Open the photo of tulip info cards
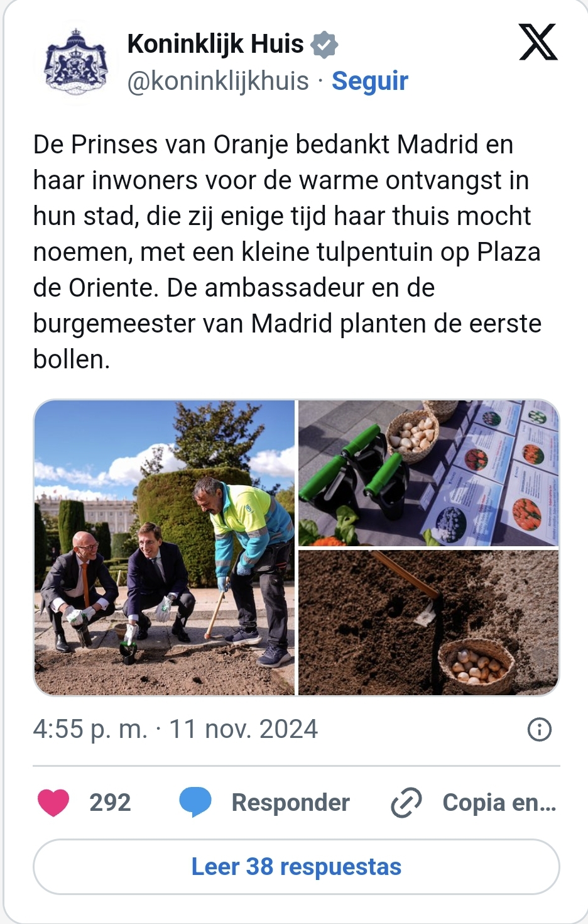The height and width of the screenshot is (924, 588). click(428, 473)
